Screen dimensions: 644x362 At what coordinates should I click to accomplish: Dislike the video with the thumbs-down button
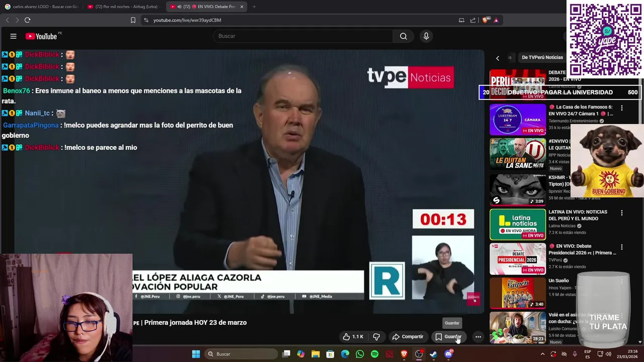click(376, 336)
